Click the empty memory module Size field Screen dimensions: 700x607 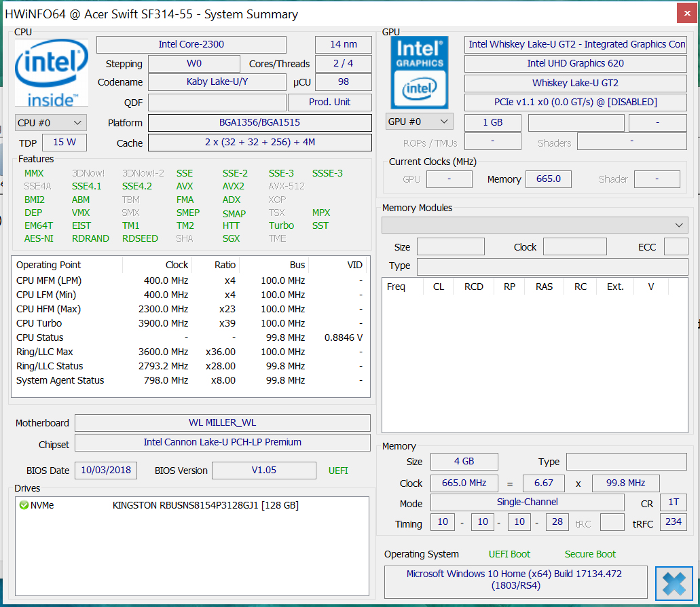451,246
